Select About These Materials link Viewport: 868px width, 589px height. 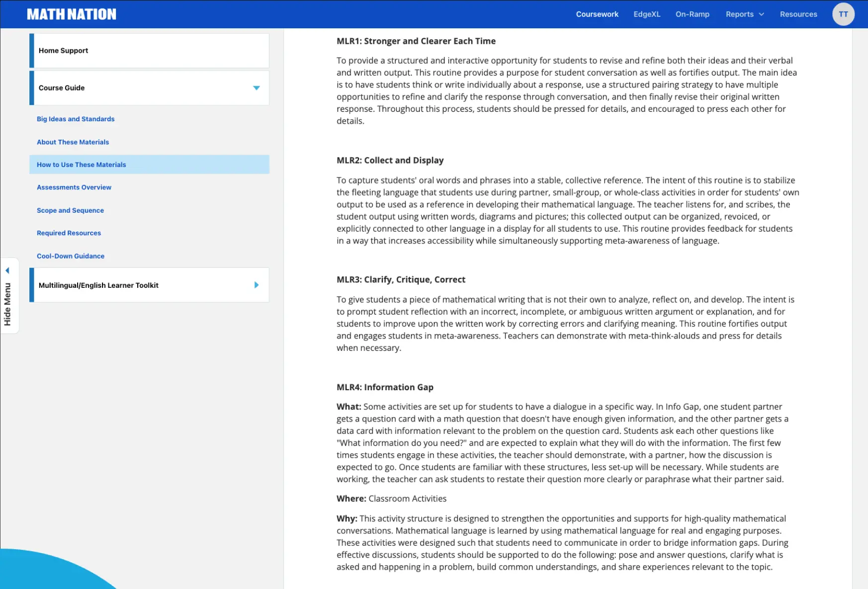pos(73,142)
